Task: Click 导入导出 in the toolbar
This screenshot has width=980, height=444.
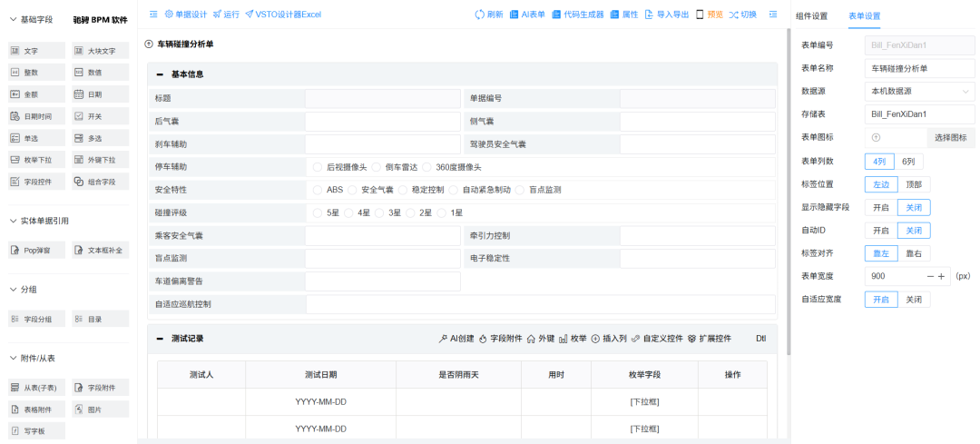Action: point(667,15)
